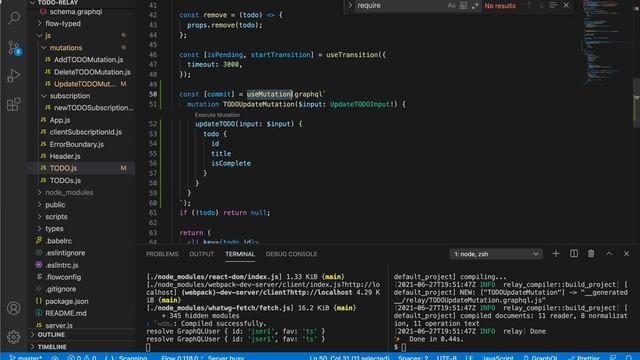Click master branch in status bar
Image resolution: width=640 pixels, height=360 pixels.
25,357
